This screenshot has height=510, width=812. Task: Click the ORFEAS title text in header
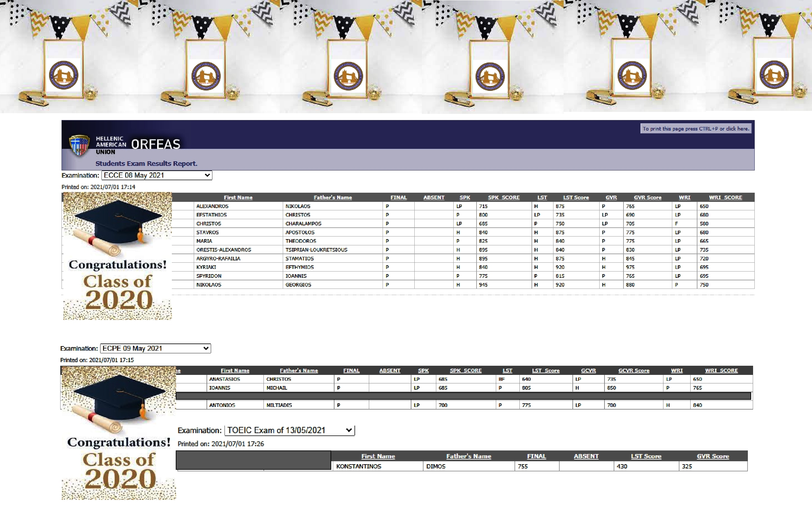click(155, 144)
